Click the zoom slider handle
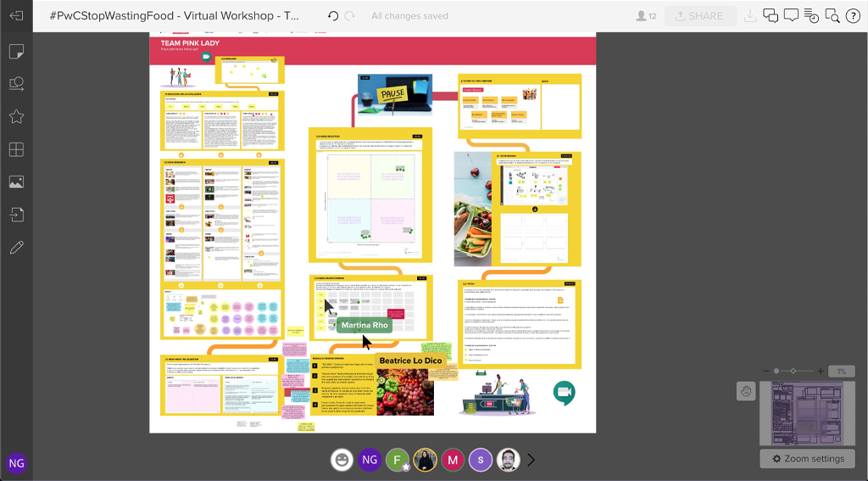Viewport: 868px width, 481px height. [776, 371]
